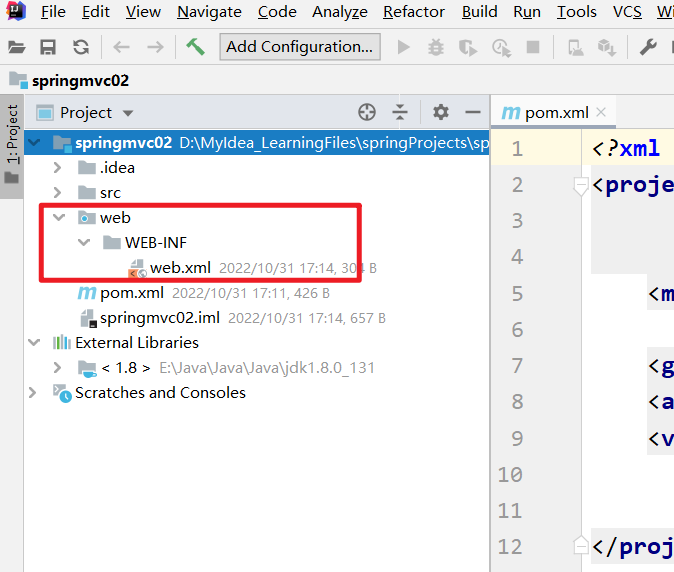Select springmvc02.iml file
This screenshot has width=674, height=572.
pos(160,318)
